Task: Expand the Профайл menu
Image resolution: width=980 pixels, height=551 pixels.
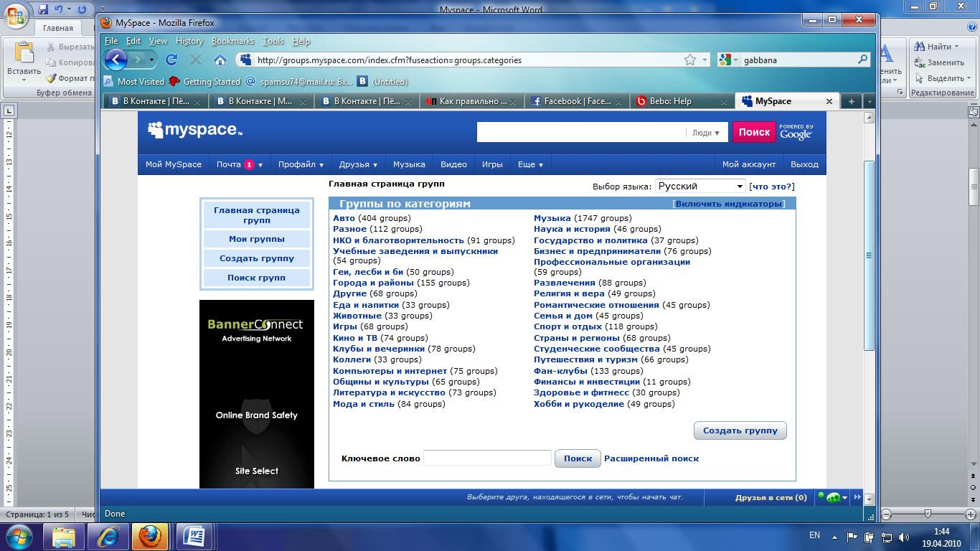Action: (x=301, y=164)
